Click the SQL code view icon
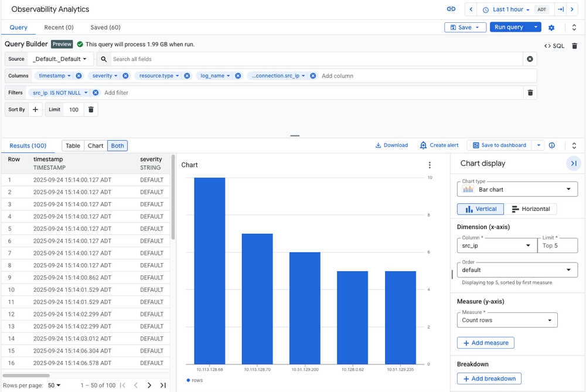Image resolution: width=586 pixels, height=392 pixels. click(x=554, y=45)
